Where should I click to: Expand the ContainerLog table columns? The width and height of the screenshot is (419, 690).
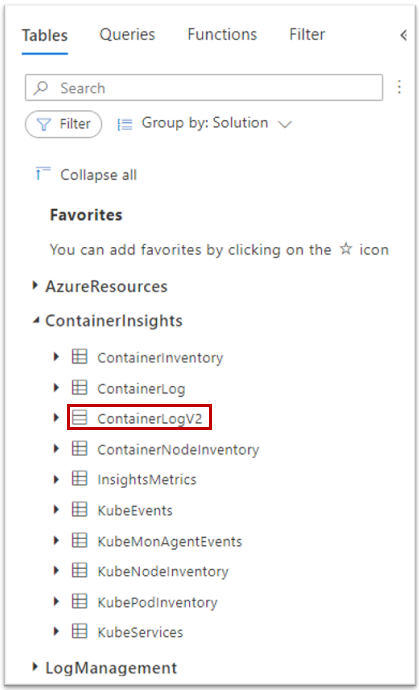tap(56, 388)
